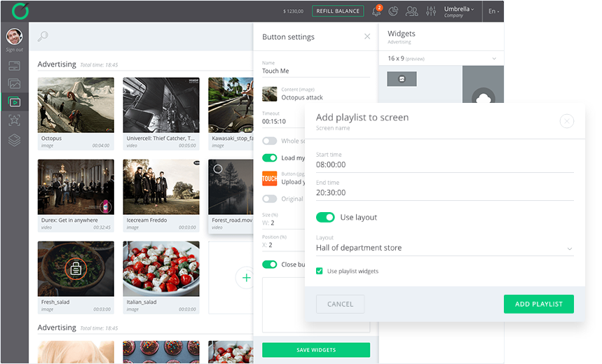Viewport: 602px width, 364px height.
Task: Open the statistics pie chart icon
Action: [394, 11]
